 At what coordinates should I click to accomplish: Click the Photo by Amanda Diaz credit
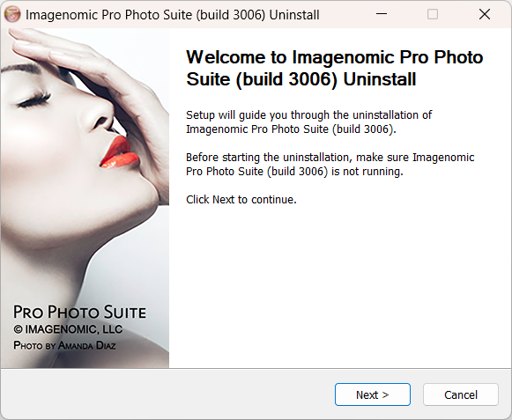[64, 345]
